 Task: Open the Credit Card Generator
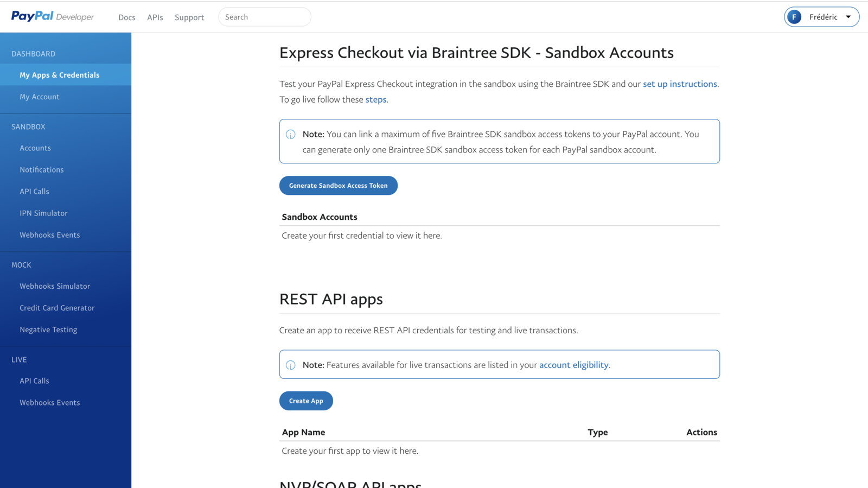pos(57,308)
